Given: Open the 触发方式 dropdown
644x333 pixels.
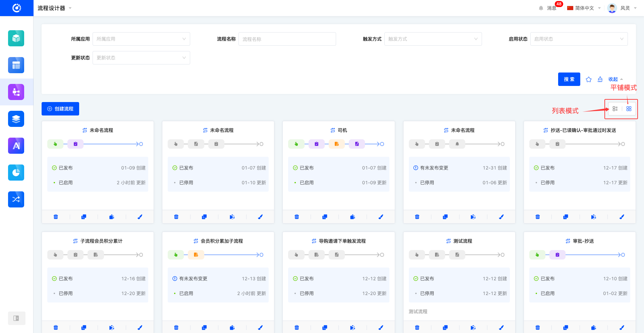Looking at the screenshot, I should click(x=433, y=39).
